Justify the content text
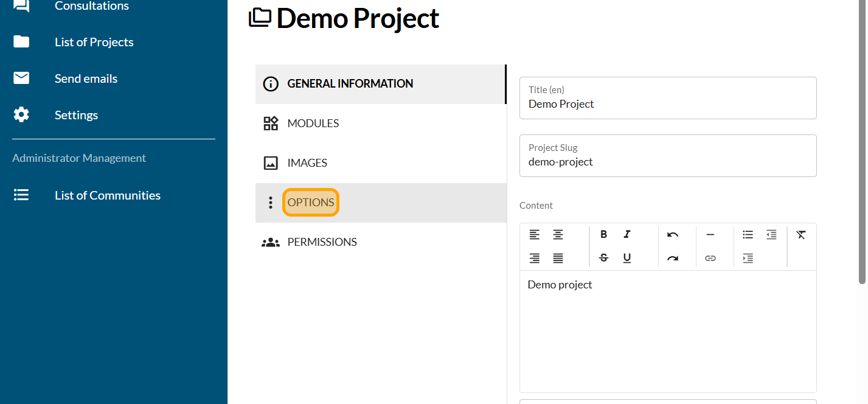 point(558,258)
